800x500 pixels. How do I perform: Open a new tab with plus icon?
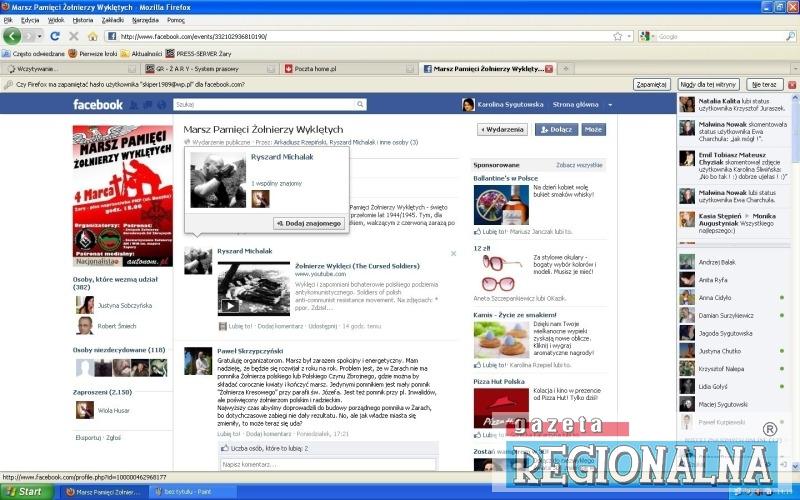(x=566, y=69)
